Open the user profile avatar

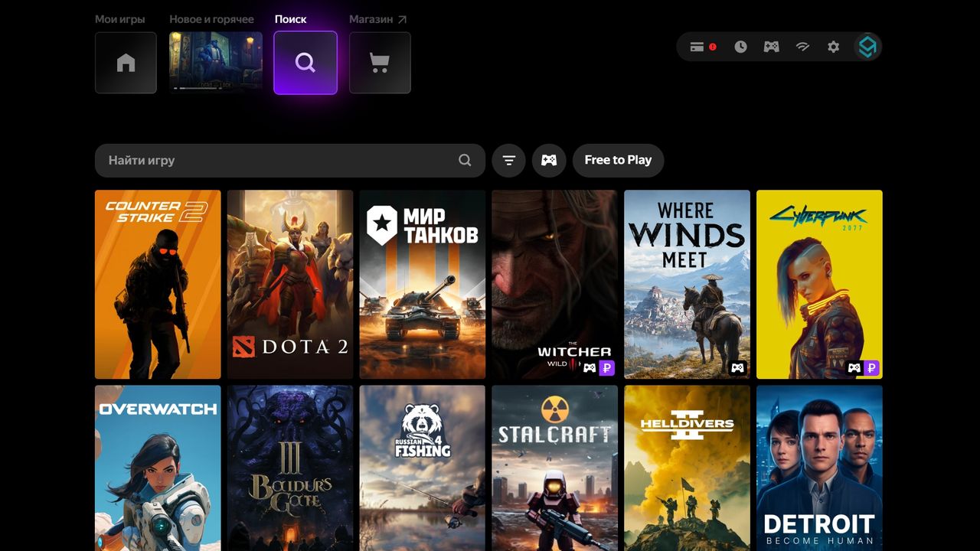[x=867, y=47]
